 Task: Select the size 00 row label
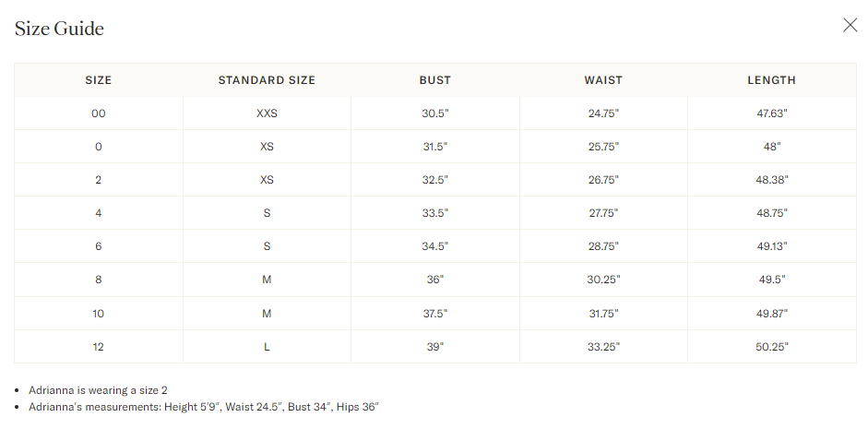(99, 113)
